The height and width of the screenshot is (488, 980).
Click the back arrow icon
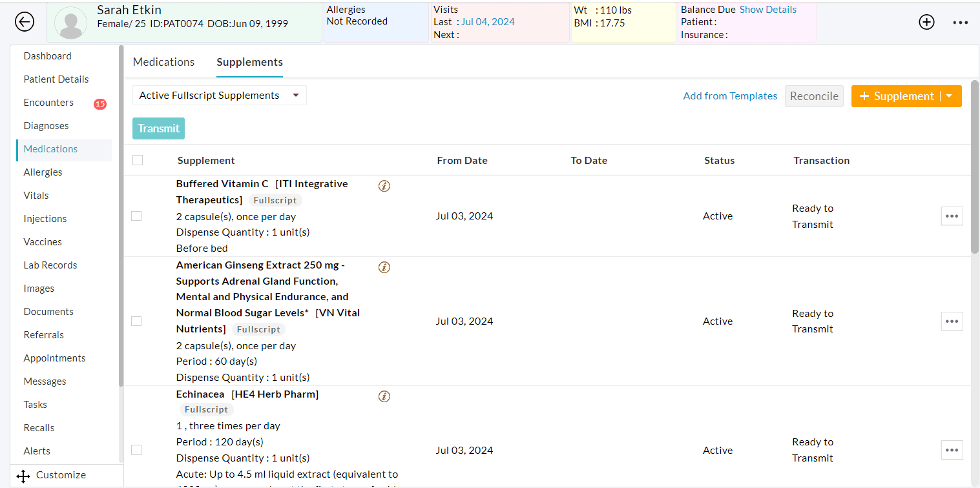(25, 21)
